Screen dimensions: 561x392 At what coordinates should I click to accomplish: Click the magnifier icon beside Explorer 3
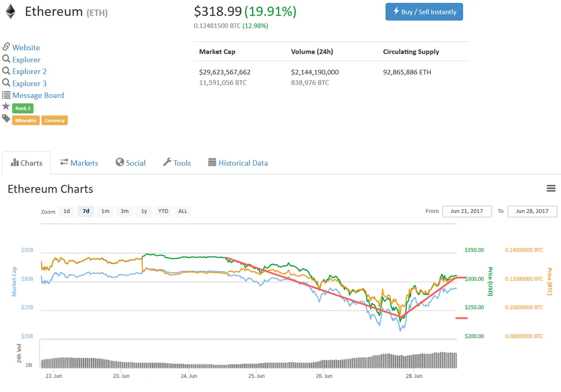[x=6, y=82]
